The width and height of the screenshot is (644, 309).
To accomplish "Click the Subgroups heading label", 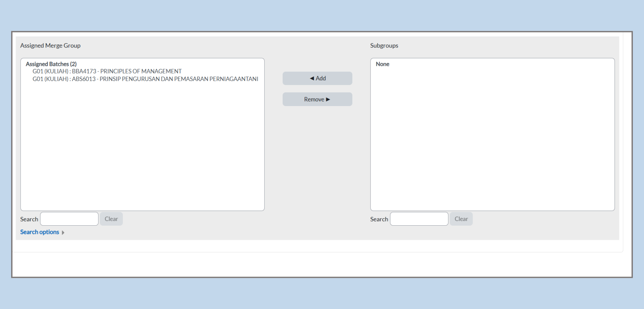I will (384, 45).
